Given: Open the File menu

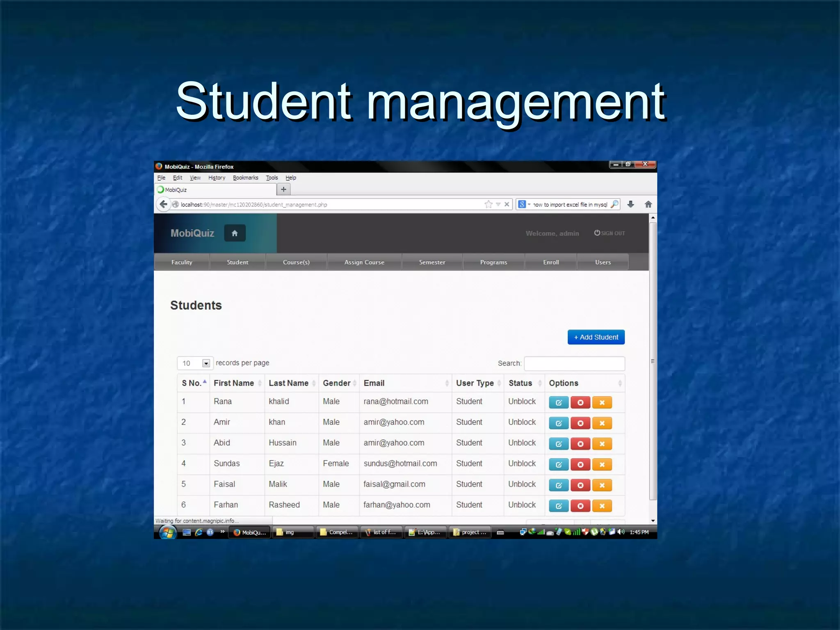Looking at the screenshot, I should 161,178.
